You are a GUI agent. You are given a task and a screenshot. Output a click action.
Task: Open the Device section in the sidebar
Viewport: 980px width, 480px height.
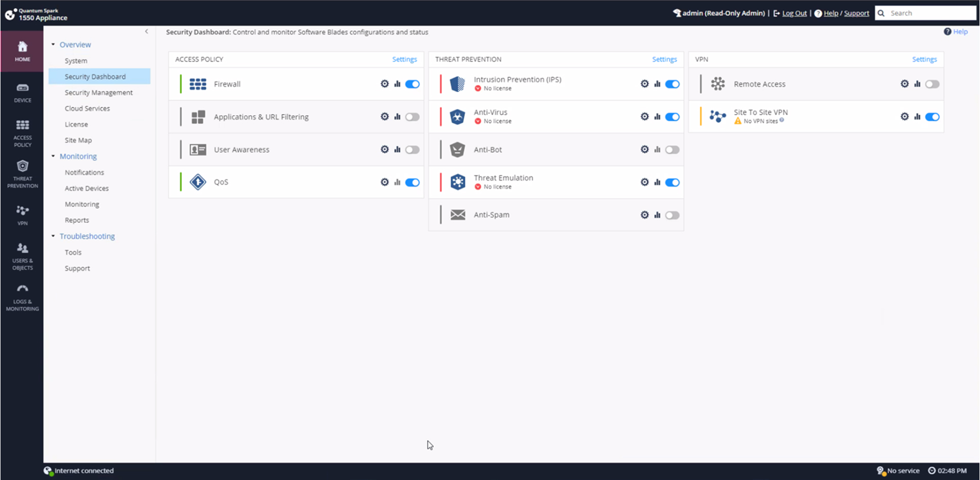pyautogui.click(x=22, y=92)
